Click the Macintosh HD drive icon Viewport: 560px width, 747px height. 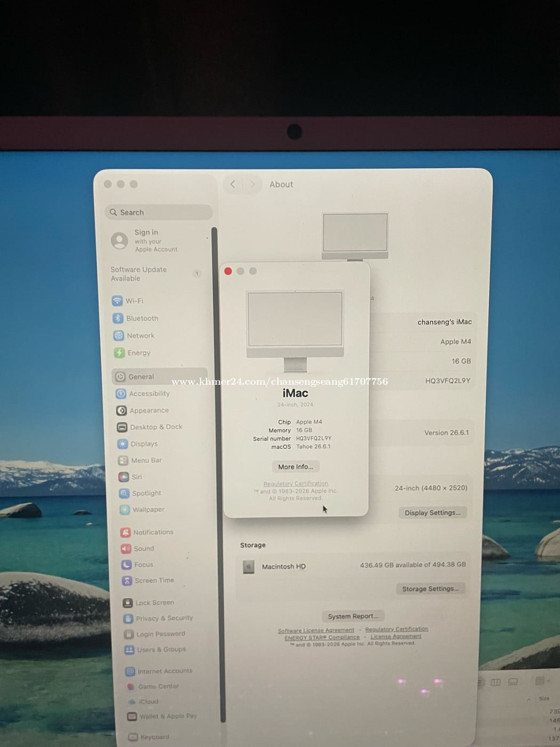point(249,567)
